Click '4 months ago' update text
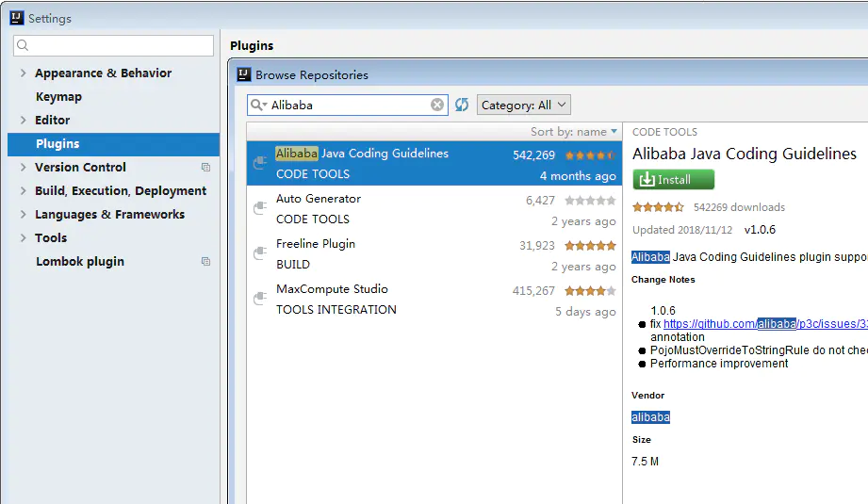The height and width of the screenshot is (504, 868). 578,176
